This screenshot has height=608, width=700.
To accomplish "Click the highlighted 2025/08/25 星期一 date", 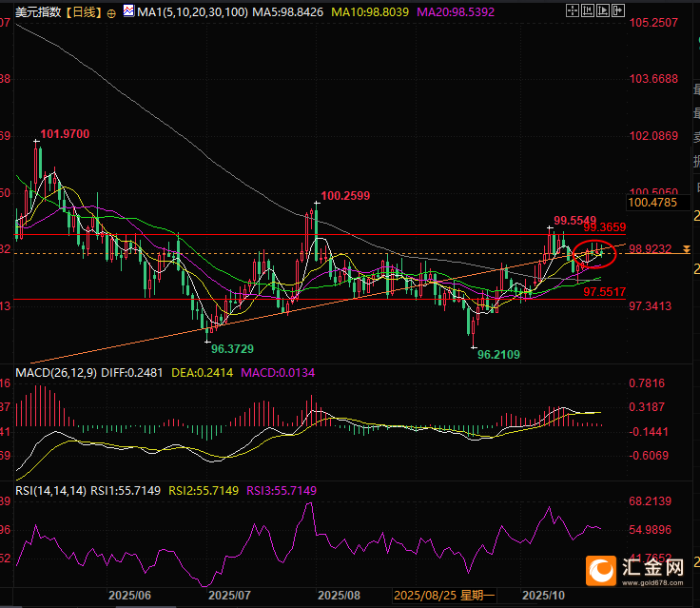I will coord(445,596).
